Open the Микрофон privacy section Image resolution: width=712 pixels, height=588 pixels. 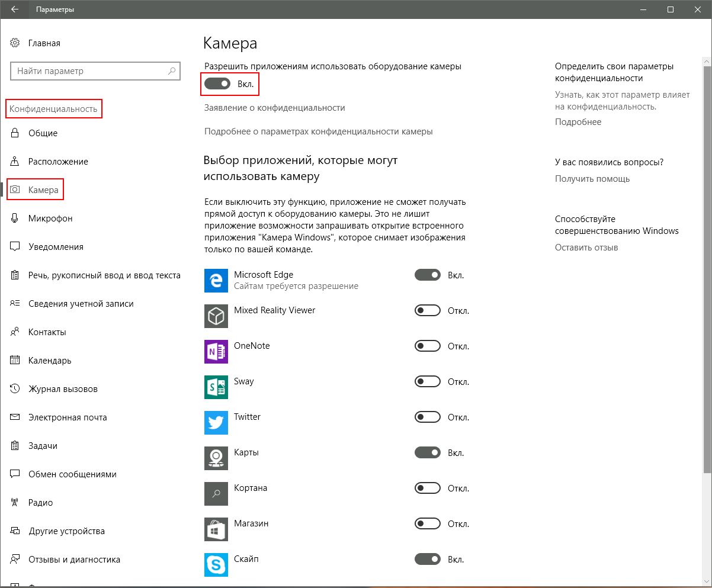pos(50,219)
